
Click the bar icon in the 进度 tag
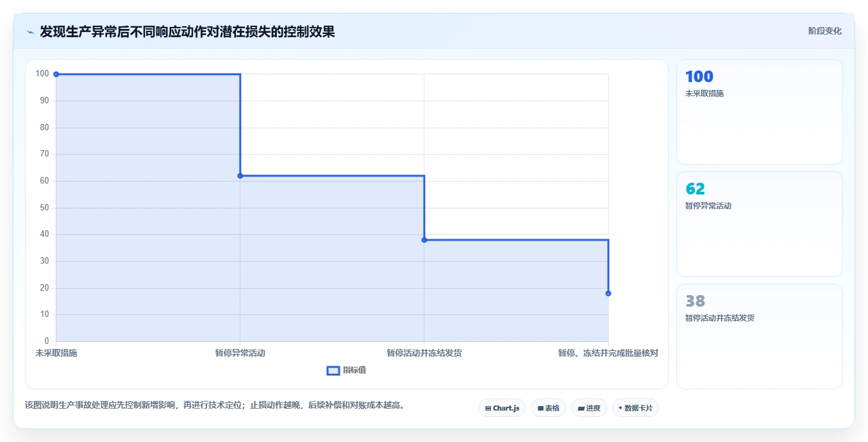581,408
